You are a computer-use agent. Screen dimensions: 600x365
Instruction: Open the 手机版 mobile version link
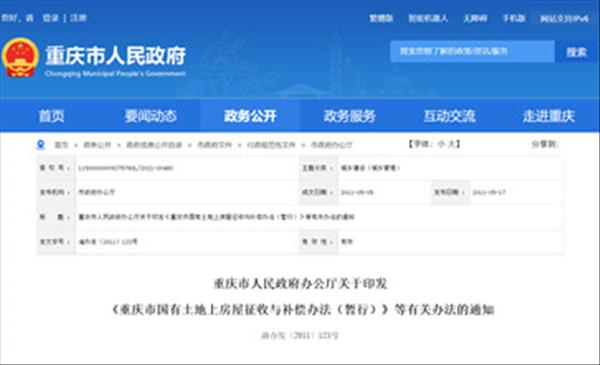point(514,18)
